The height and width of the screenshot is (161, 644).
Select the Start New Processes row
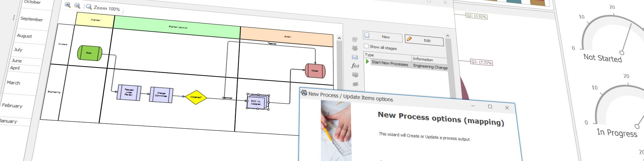[406, 64]
